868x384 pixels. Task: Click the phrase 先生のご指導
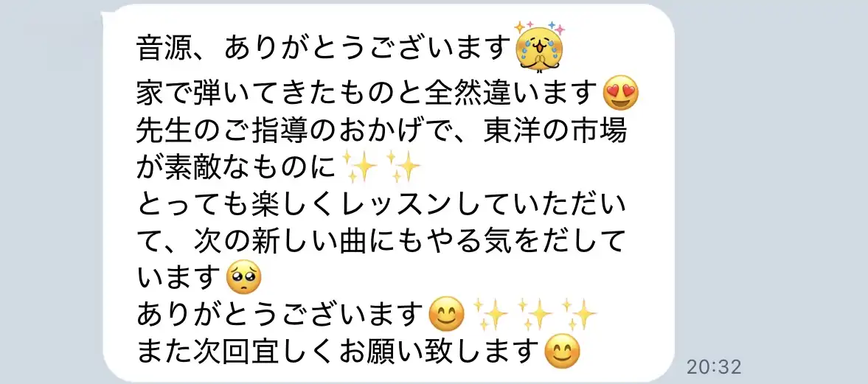coord(224,131)
